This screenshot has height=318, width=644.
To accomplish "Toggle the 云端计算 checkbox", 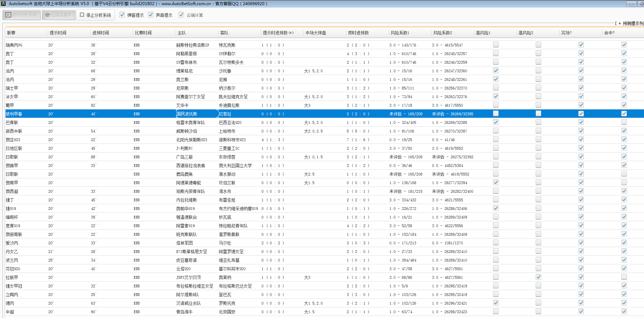I will (181, 15).
